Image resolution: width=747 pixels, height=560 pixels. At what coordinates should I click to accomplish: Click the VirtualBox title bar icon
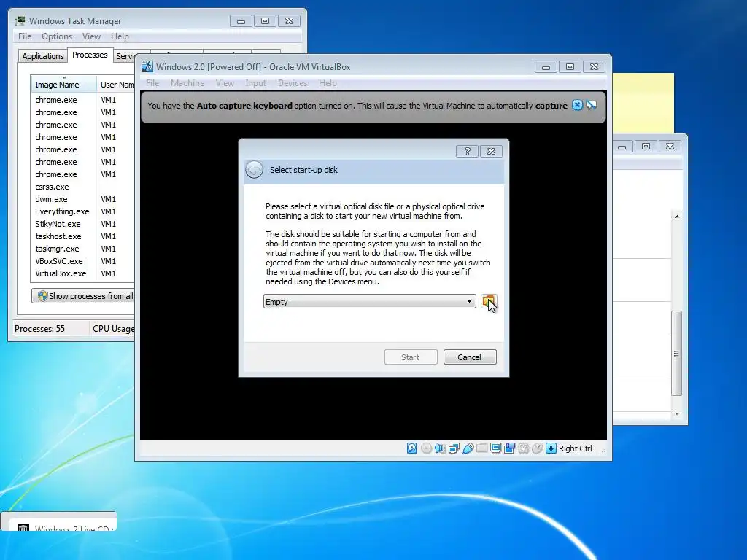click(147, 66)
